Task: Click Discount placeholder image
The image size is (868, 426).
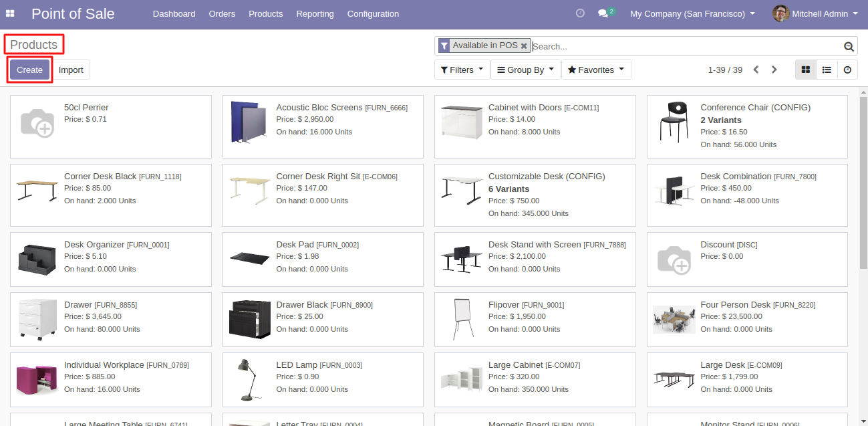Action: pos(674,259)
